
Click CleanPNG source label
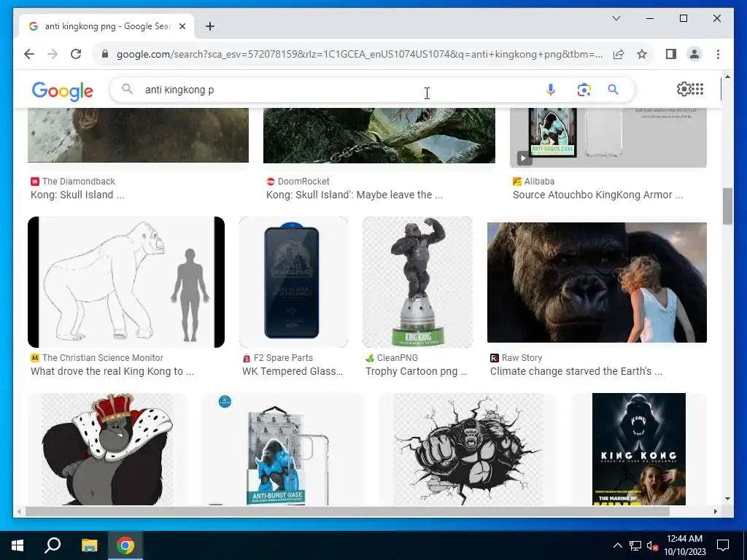[x=398, y=357]
